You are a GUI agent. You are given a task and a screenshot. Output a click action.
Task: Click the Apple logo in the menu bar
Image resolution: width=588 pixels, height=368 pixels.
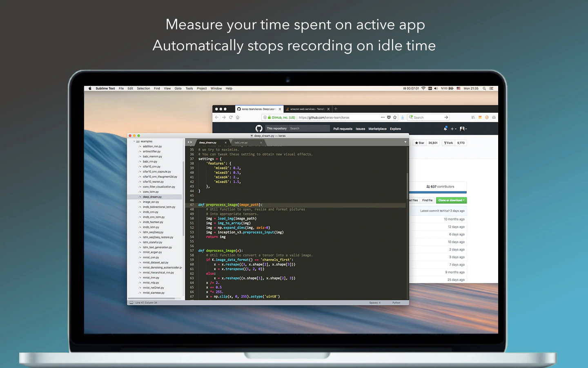coord(90,88)
